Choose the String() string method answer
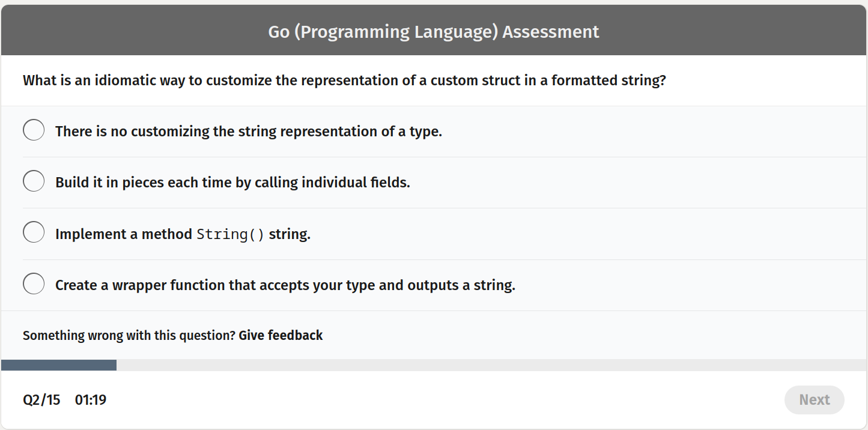The width and height of the screenshot is (868, 430). [x=34, y=232]
